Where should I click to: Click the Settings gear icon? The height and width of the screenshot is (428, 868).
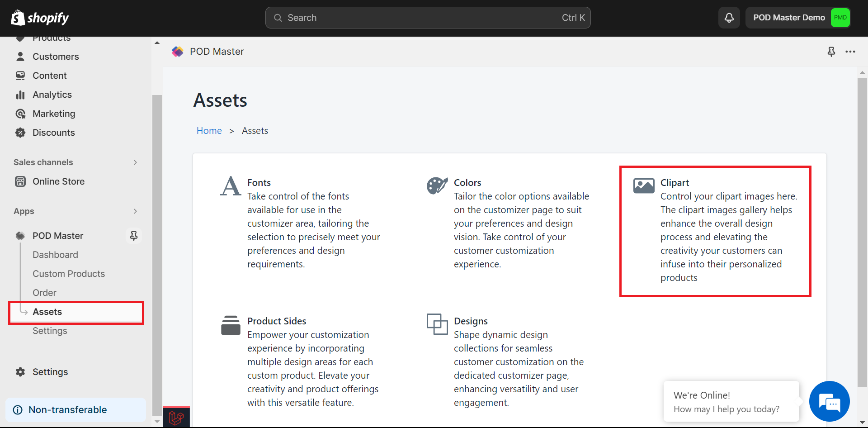point(20,372)
